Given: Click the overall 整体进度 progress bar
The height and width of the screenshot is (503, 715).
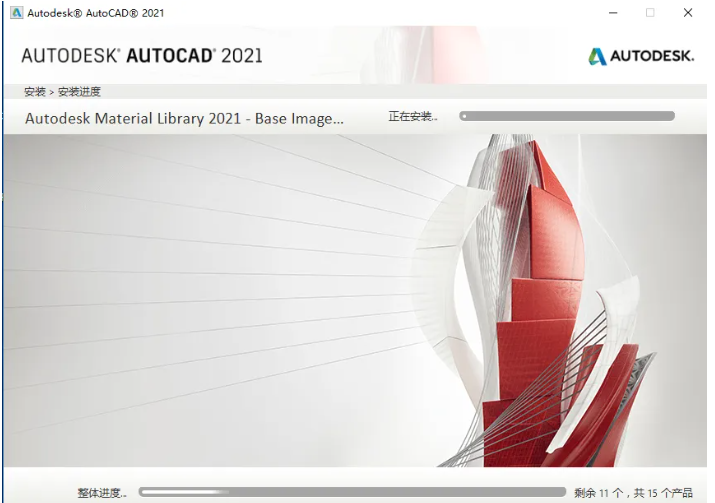Looking at the screenshot, I should (352, 492).
